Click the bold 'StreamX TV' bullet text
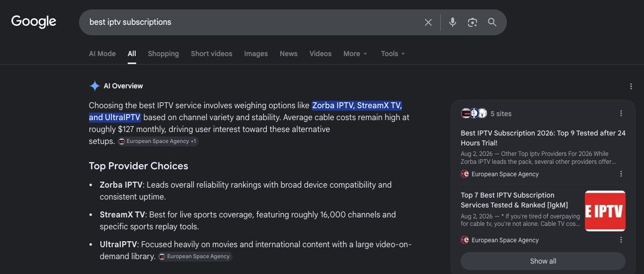644x274 pixels. pos(122,214)
